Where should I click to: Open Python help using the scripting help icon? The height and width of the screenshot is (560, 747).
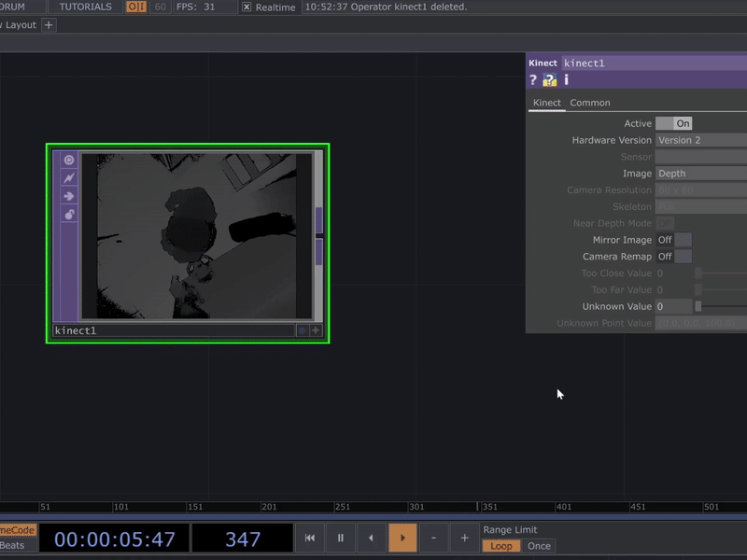click(549, 80)
